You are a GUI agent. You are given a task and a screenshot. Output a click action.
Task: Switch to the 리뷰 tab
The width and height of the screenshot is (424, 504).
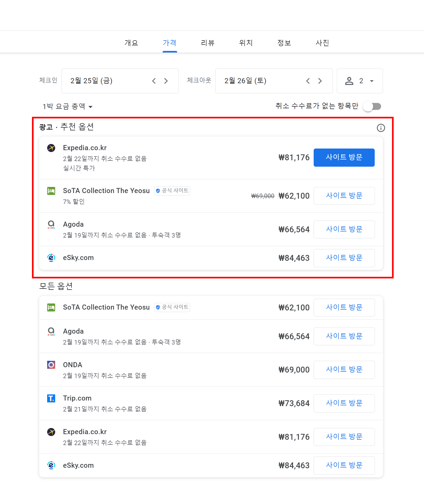pos(208,43)
